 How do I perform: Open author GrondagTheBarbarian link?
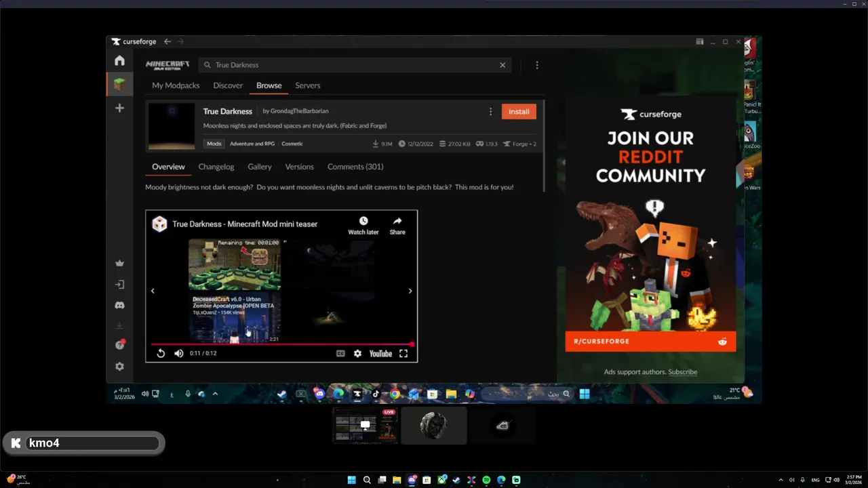[x=300, y=111]
